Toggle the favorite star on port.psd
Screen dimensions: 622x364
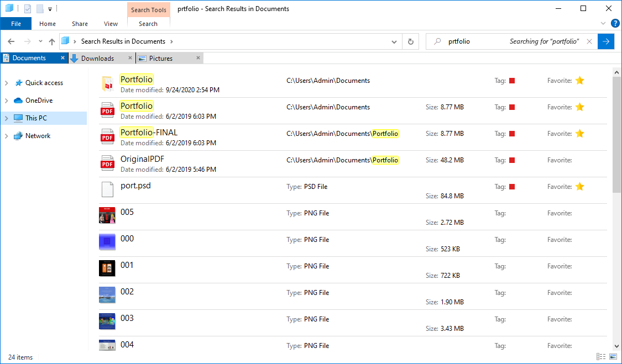[x=579, y=187]
